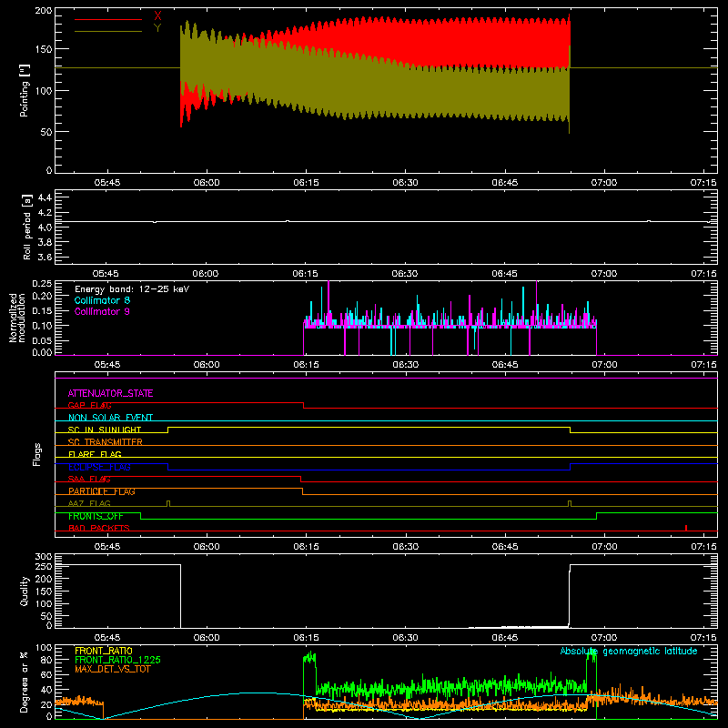Click the Collimator 9 legend entry
Image resolution: width=728 pixels, height=728 pixels.
[x=102, y=311]
